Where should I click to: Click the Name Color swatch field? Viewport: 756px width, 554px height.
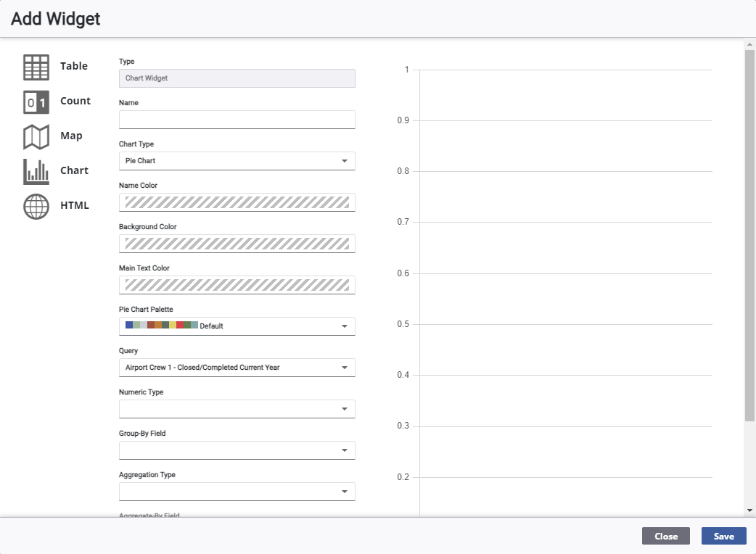(237, 202)
